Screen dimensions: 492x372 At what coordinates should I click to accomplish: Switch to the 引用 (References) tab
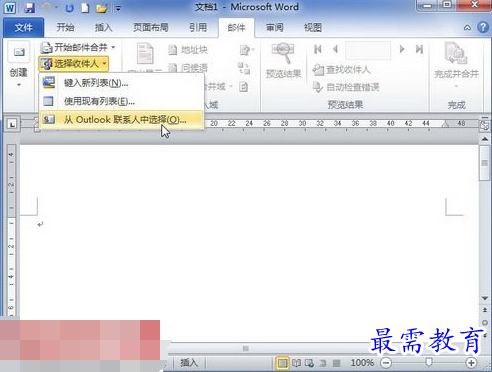click(x=198, y=27)
